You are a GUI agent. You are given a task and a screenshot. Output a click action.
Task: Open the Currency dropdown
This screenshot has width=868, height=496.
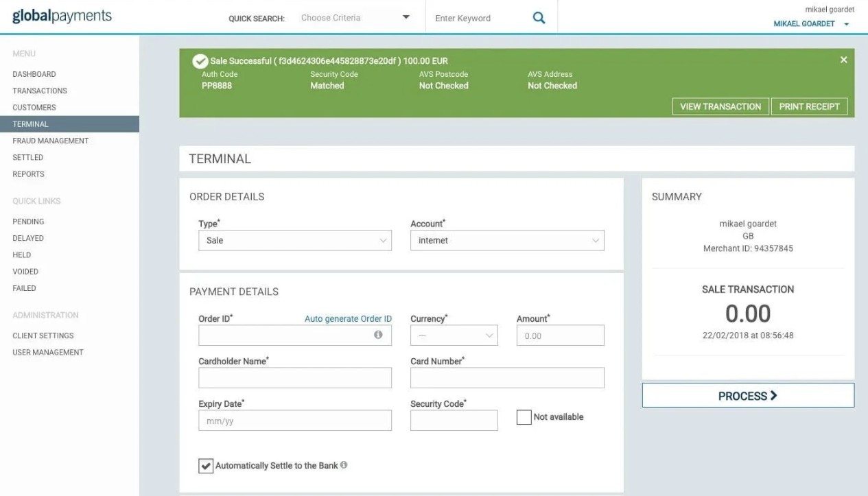pos(454,335)
